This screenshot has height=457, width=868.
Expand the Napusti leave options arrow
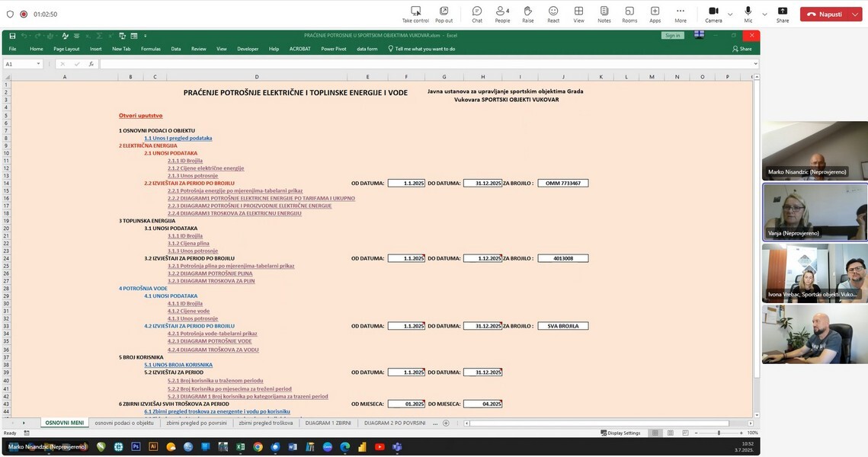tap(856, 14)
